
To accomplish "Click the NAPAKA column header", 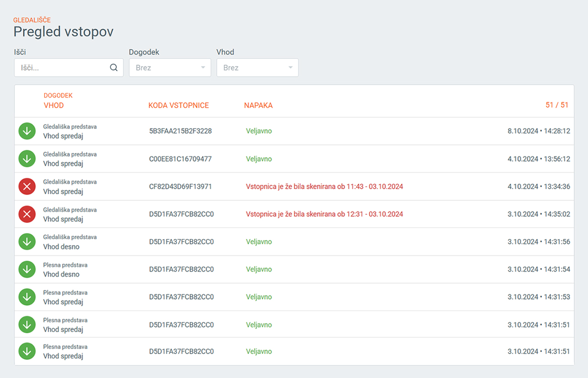I will point(258,105).
